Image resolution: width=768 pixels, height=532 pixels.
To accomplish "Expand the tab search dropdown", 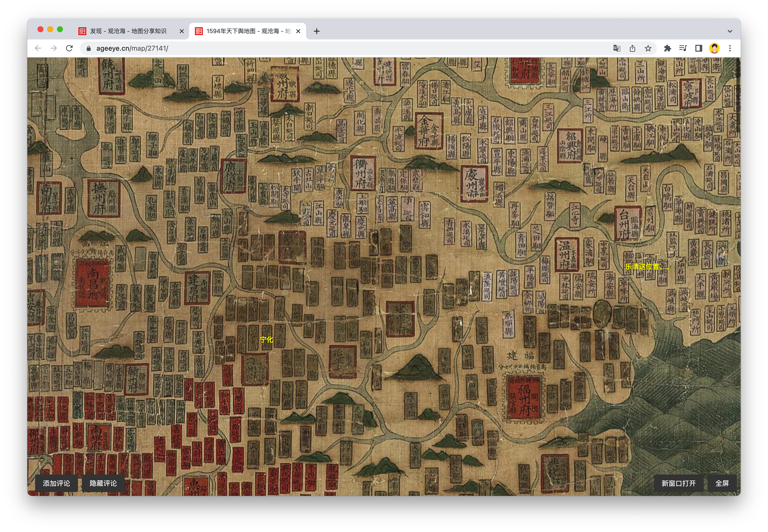I will pyautogui.click(x=730, y=31).
